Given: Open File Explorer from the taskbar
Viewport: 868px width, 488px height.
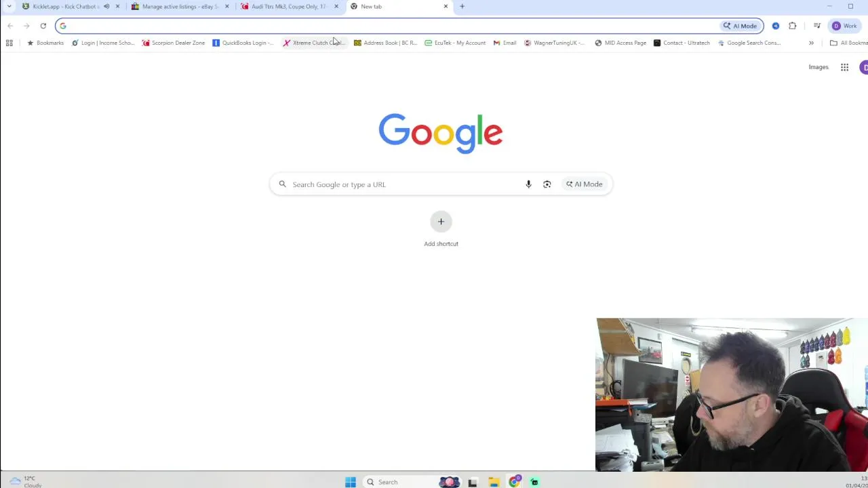Looking at the screenshot, I should tap(494, 482).
